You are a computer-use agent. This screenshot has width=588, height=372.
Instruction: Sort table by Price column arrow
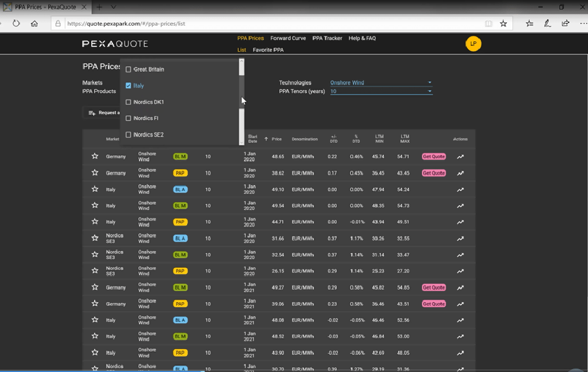[x=266, y=139]
